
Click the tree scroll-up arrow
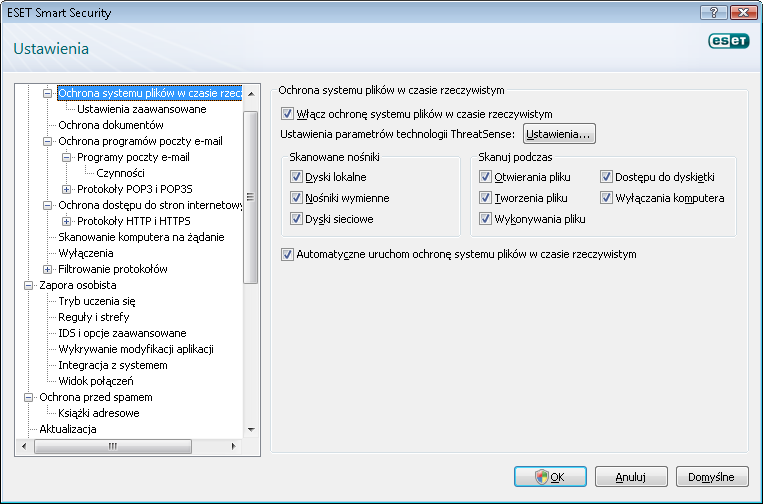(251, 93)
